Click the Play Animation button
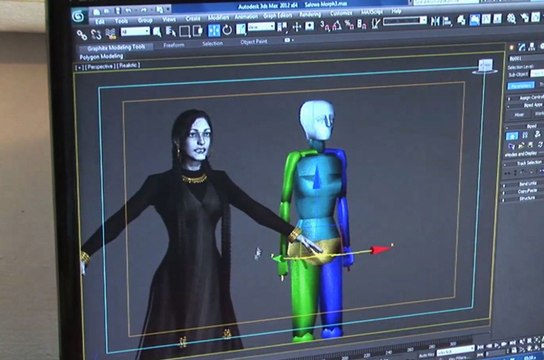 pos(497,345)
